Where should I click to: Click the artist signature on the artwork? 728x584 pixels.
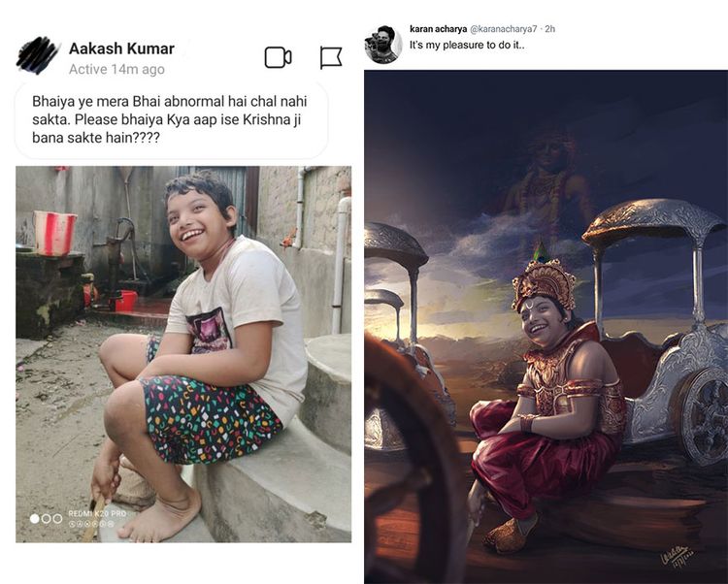(x=674, y=558)
